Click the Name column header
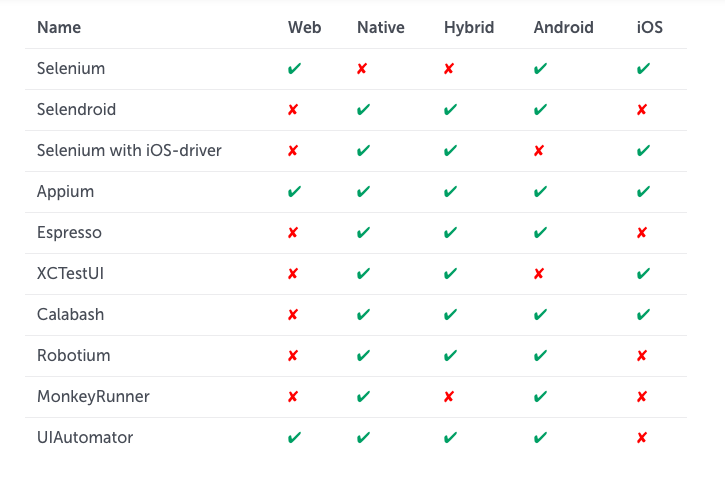Viewport: 725px width, 482px height. pos(59,28)
